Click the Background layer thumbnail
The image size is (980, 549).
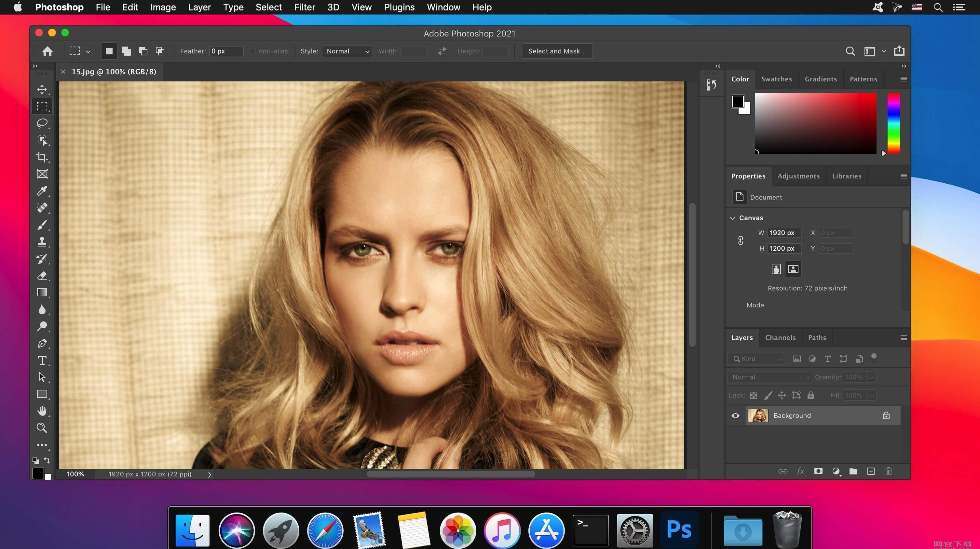pyautogui.click(x=756, y=415)
